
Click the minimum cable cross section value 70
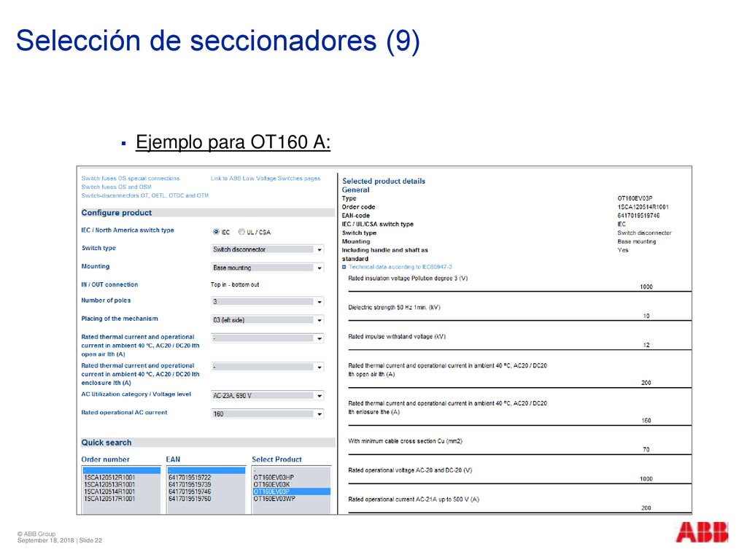coord(646,449)
